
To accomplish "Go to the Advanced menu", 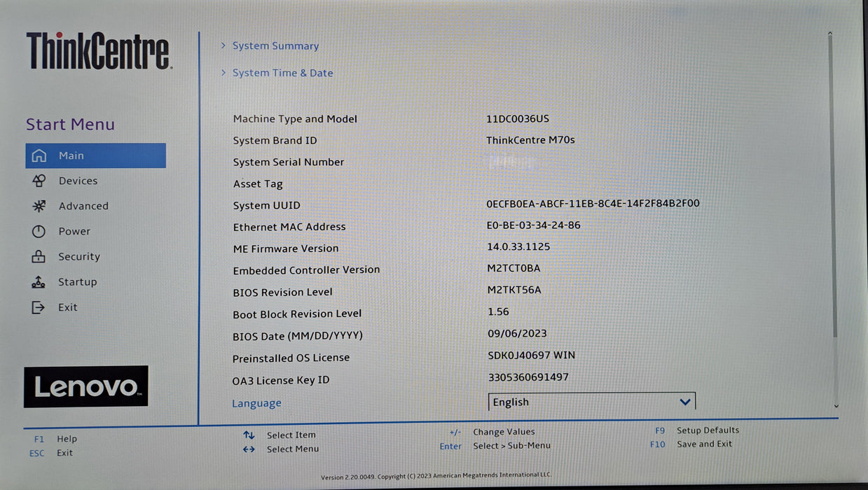I will click(x=83, y=206).
